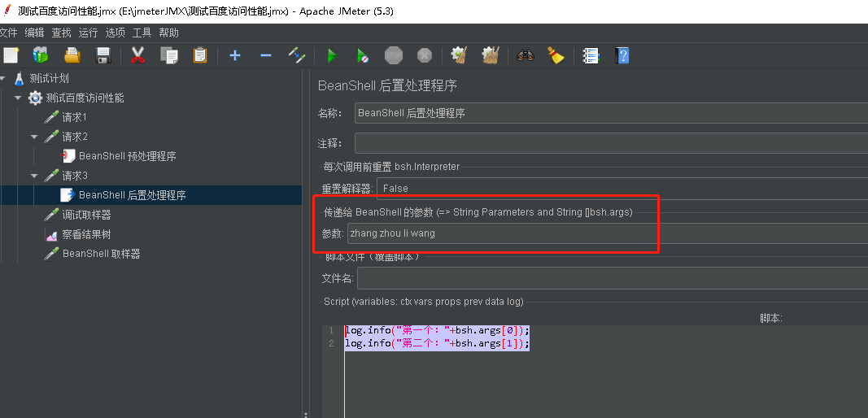Start the test with green play icon

click(332, 55)
